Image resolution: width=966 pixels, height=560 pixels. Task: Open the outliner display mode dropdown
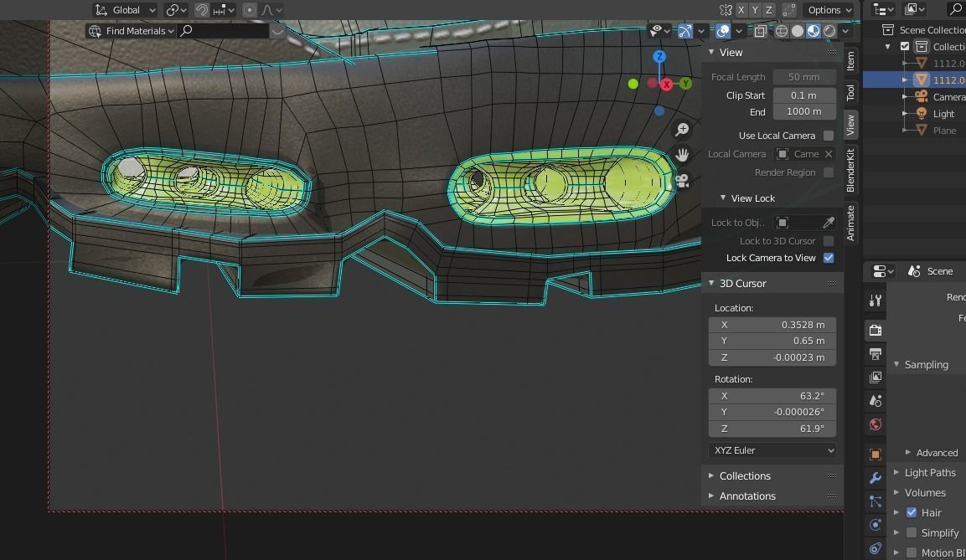coord(914,9)
